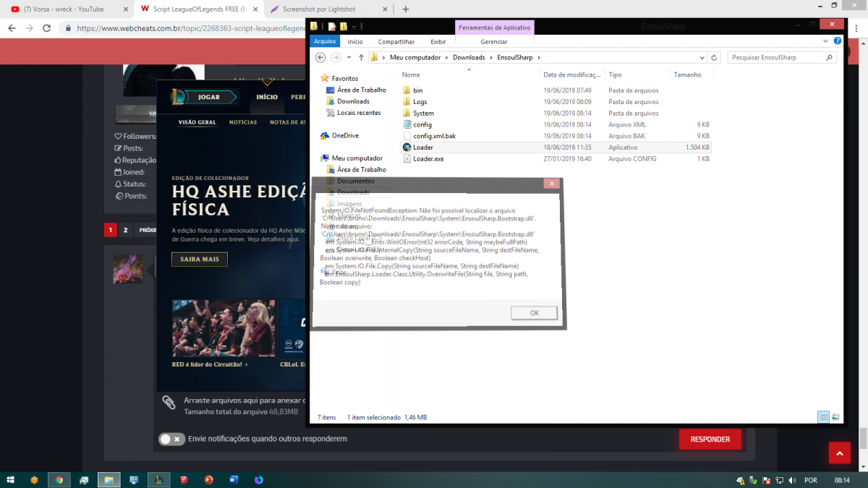Open Word from the taskbar
Image resolution: width=868 pixels, height=488 pixels.
pos(234,479)
